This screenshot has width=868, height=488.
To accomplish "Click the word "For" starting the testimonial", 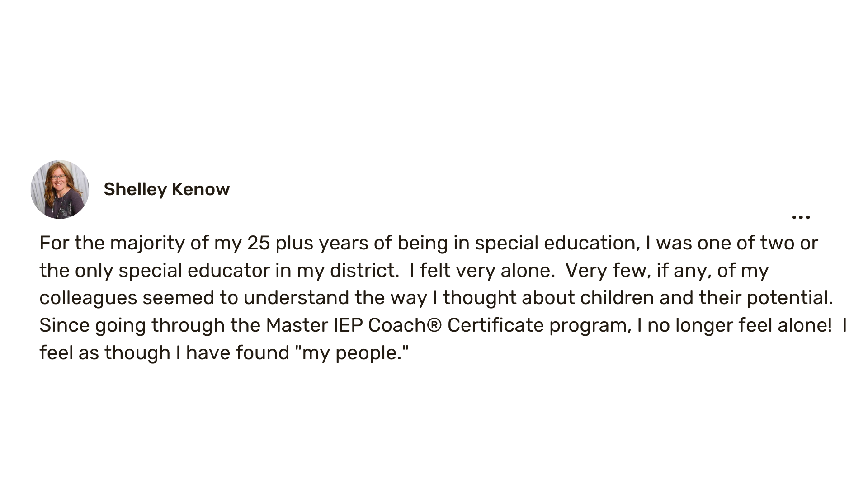I will click(54, 243).
